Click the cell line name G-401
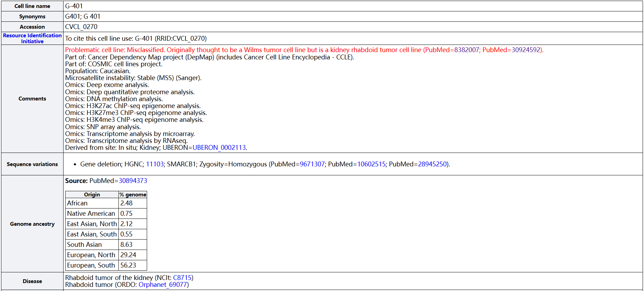This screenshot has width=644, height=291. [74, 6]
